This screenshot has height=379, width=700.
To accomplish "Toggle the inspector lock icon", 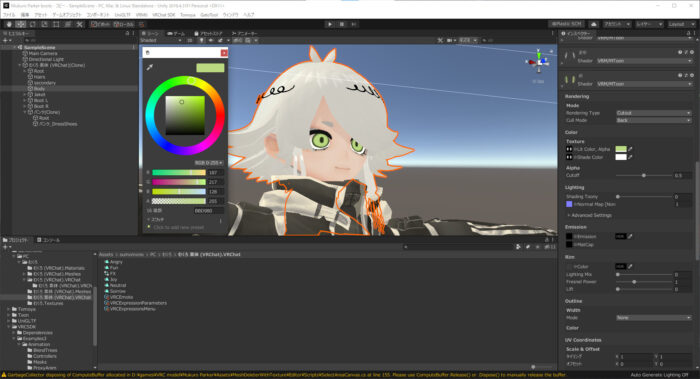I will [x=688, y=33].
